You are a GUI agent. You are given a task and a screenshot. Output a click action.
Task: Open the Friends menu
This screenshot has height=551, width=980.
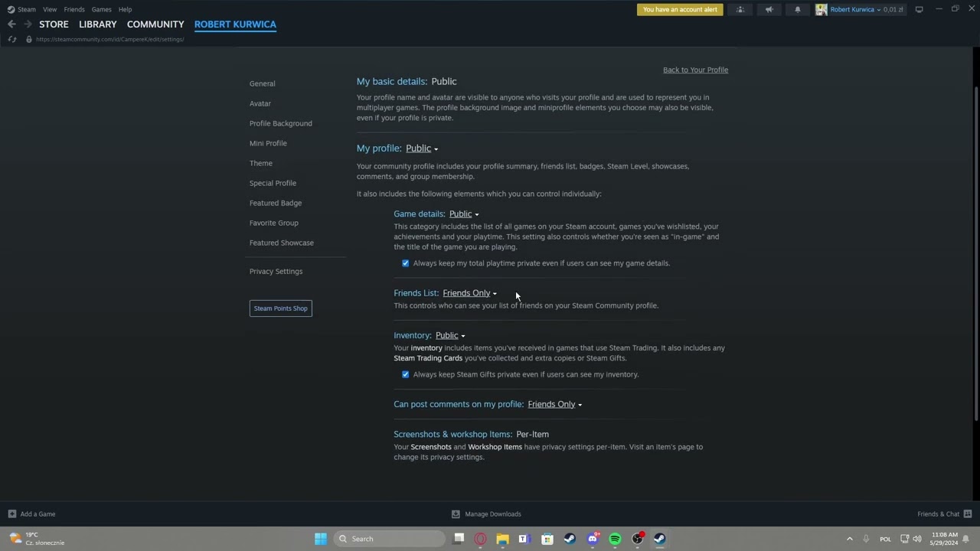74,9
